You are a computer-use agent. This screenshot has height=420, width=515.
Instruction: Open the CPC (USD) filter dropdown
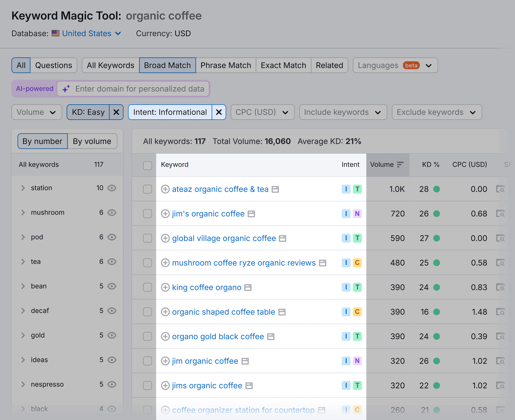(263, 112)
